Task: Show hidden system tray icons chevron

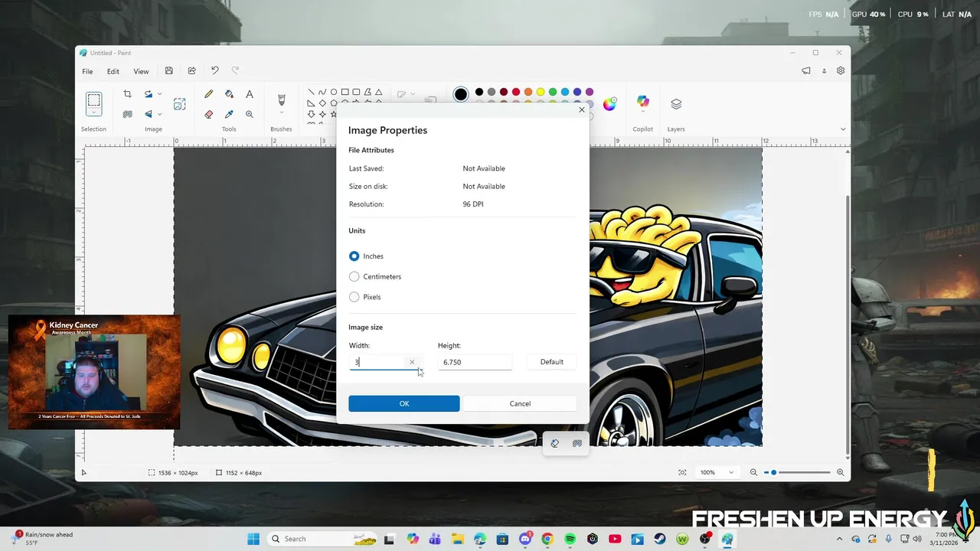Action: [x=841, y=539]
